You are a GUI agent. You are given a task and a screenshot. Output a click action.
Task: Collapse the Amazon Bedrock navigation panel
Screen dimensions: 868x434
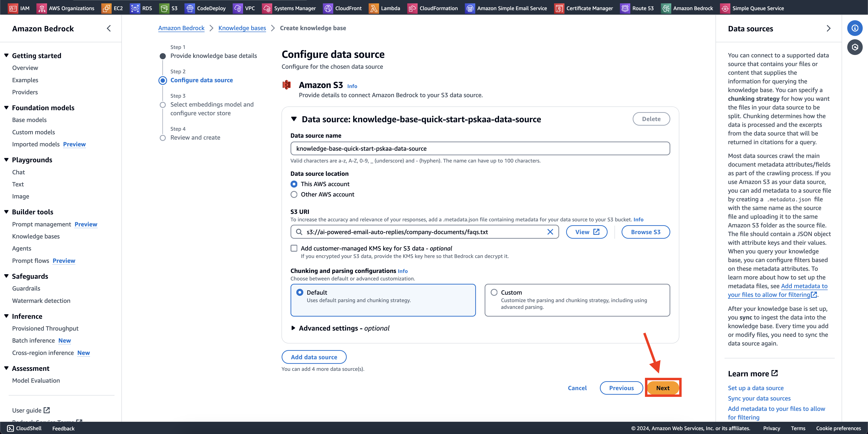point(108,29)
